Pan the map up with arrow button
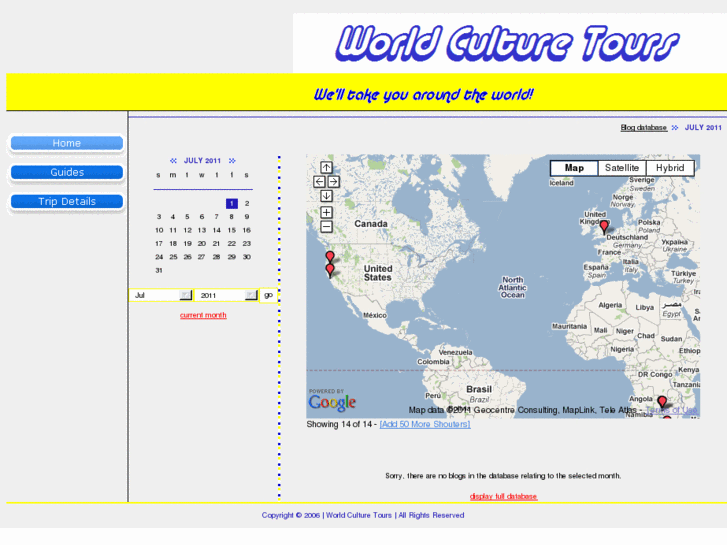 click(326, 167)
